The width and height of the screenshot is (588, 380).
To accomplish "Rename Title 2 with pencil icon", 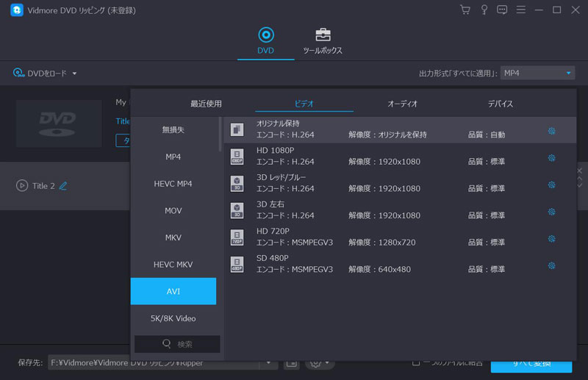I will tap(63, 186).
